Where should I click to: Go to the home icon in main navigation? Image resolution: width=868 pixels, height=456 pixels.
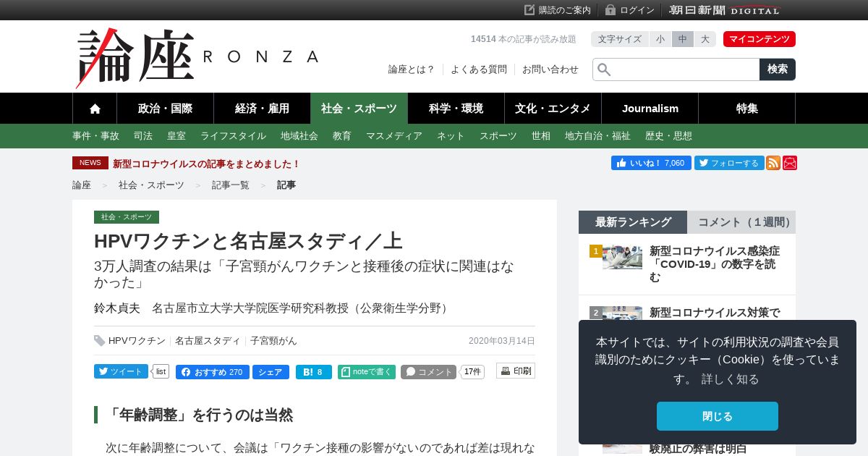(95, 109)
